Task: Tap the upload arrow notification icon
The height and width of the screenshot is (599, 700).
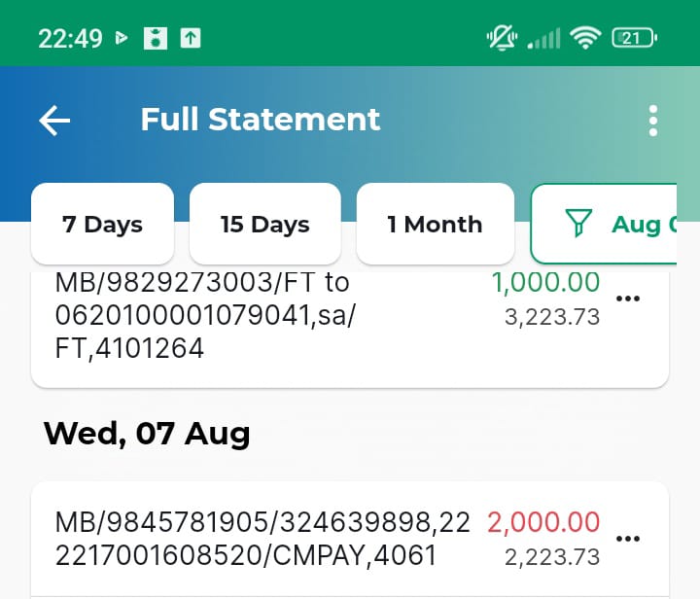Action: click(191, 38)
